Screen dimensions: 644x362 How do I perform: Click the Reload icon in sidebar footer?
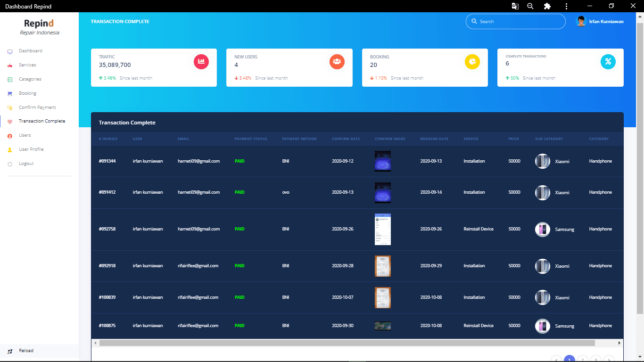coord(10,351)
